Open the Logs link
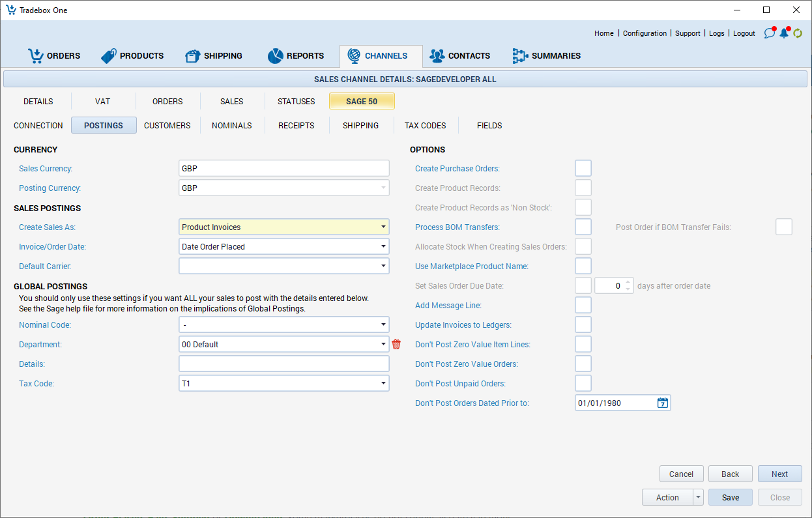812x518 pixels. (x=717, y=33)
